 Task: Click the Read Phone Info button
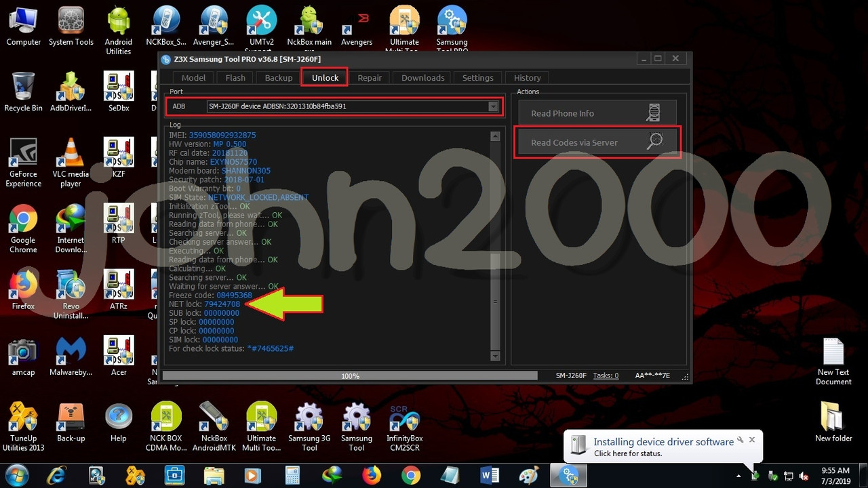pyautogui.click(x=597, y=113)
